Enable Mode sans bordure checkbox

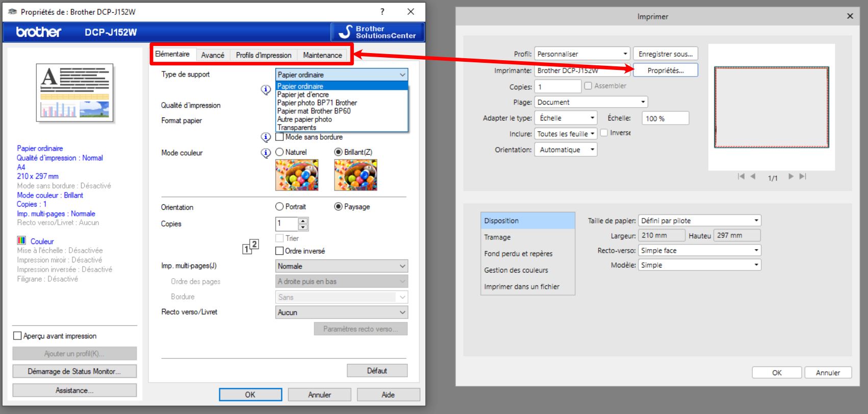tap(279, 137)
